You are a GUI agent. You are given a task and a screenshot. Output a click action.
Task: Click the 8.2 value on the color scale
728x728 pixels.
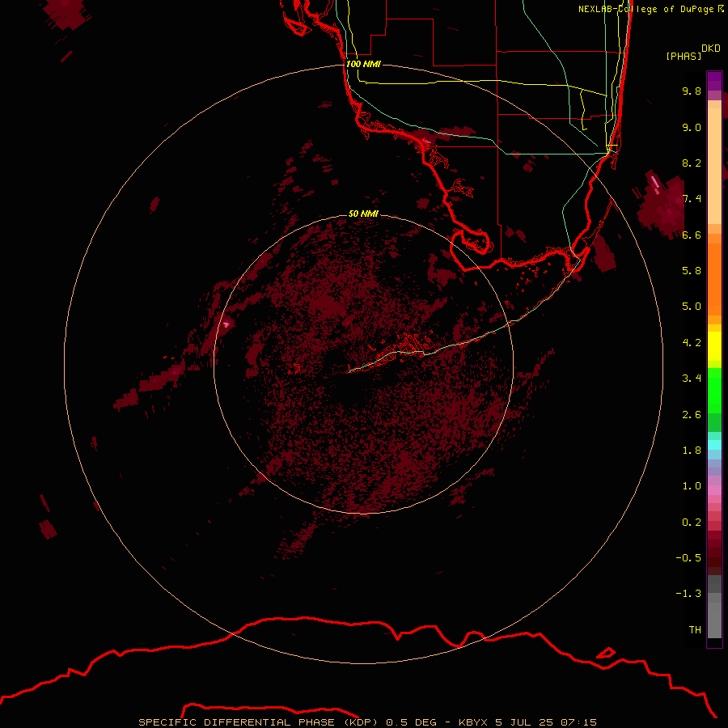tap(692, 163)
